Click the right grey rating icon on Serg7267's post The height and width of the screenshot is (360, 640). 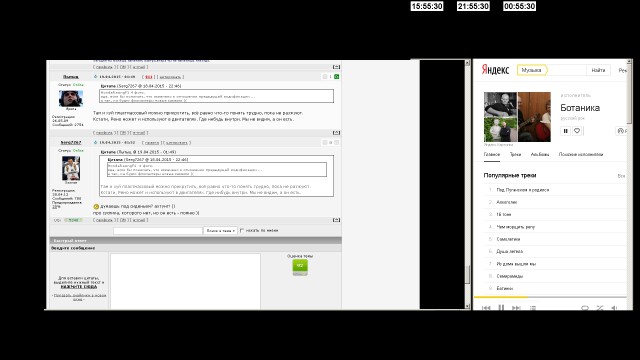click(x=337, y=142)
